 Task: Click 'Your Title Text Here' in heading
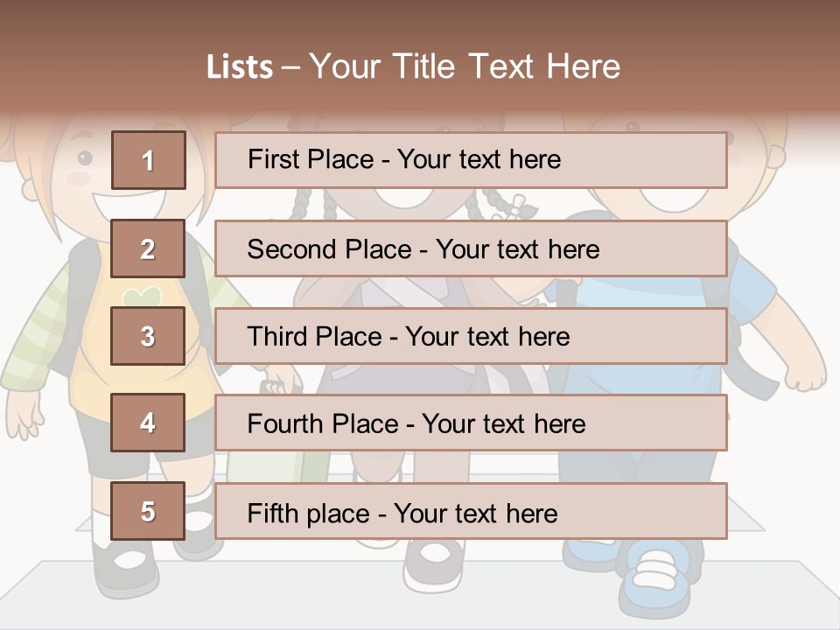[465, 66]
